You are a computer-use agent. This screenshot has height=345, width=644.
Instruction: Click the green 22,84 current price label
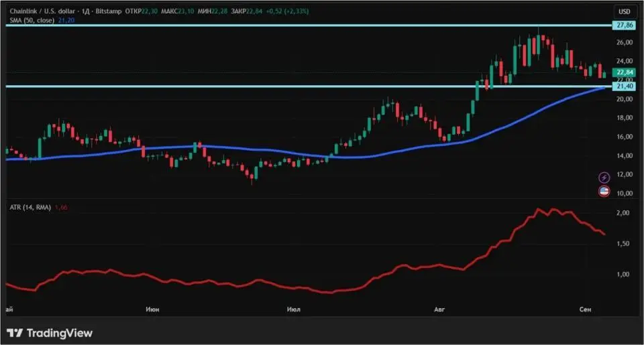pyautogui.click(x=624, y=72)
